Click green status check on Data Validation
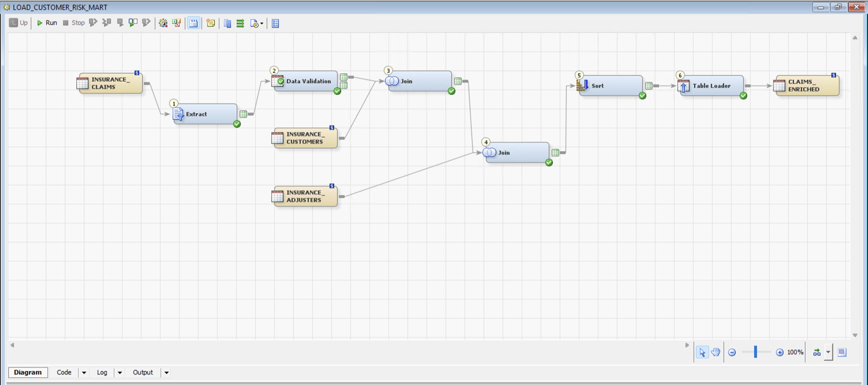The height and width of the screenshot is (385, 868). coord(337,91)
